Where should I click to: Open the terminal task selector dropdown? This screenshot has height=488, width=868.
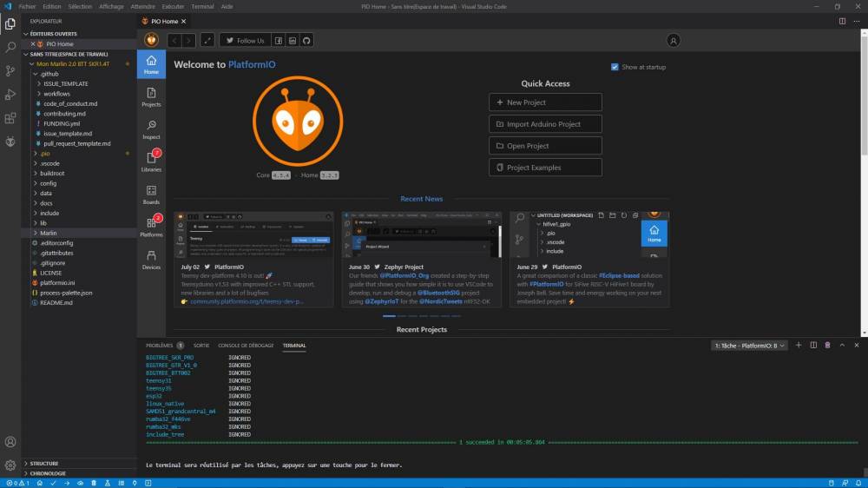749,345
